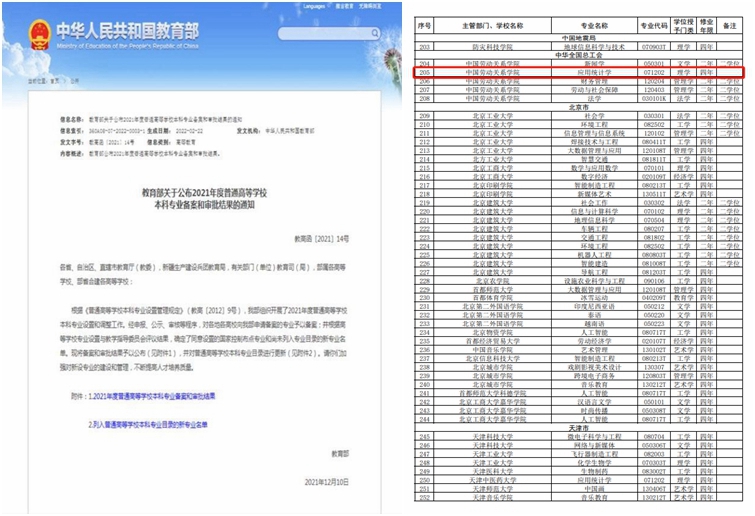Click 北京信息科技大学 in row 237
Image resolution: width=755 pixels, height=516 pixels.
[x=493, y=359]
